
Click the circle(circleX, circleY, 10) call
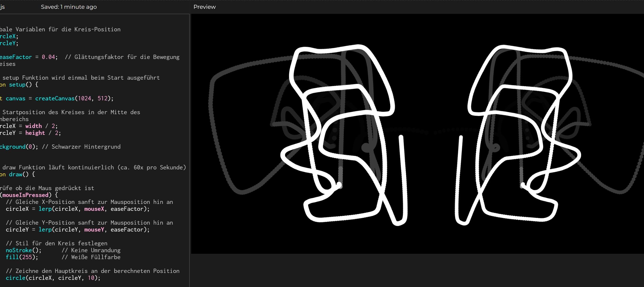[53, 278]
